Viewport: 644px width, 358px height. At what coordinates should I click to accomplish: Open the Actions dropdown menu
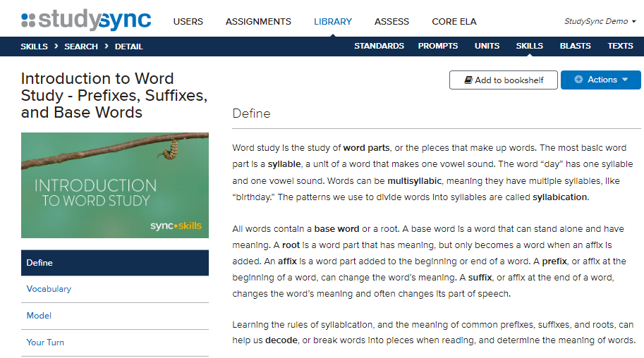[x=601, y=80]
